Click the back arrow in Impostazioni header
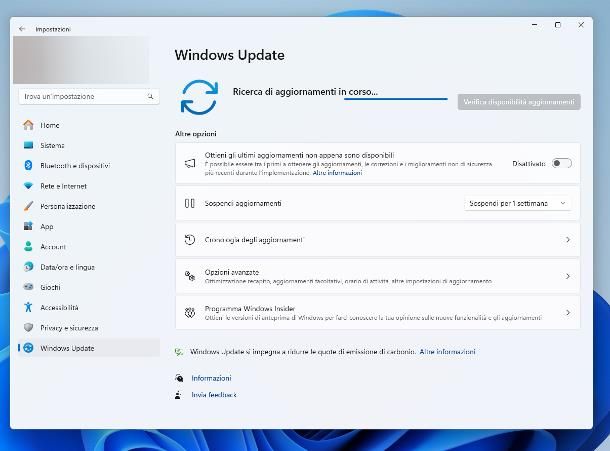The width and height of the screenshot is (610, 451). point(22,29)
